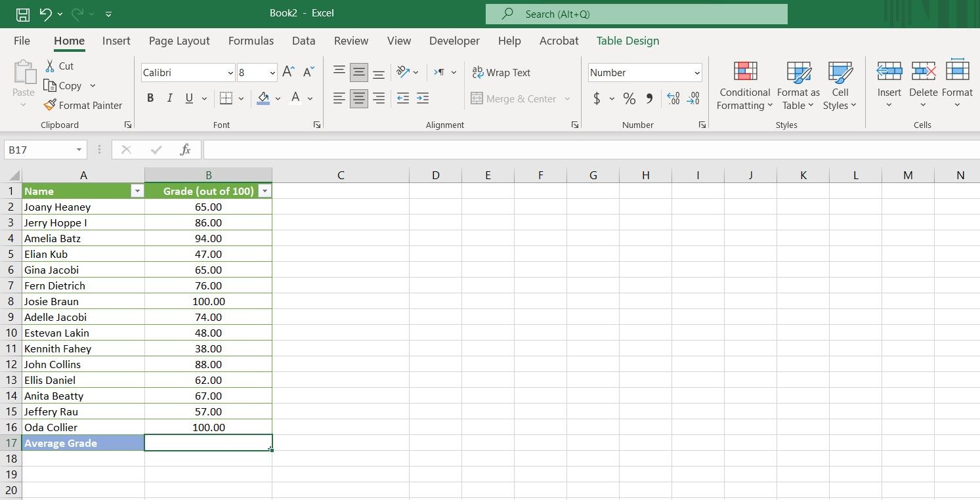Apply italic formatting to selection

169,97
